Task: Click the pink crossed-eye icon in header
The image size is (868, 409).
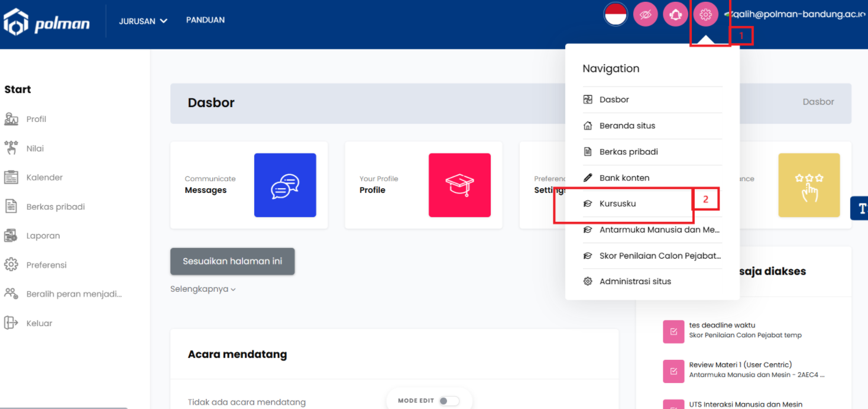Action: [x=645, y=15]
